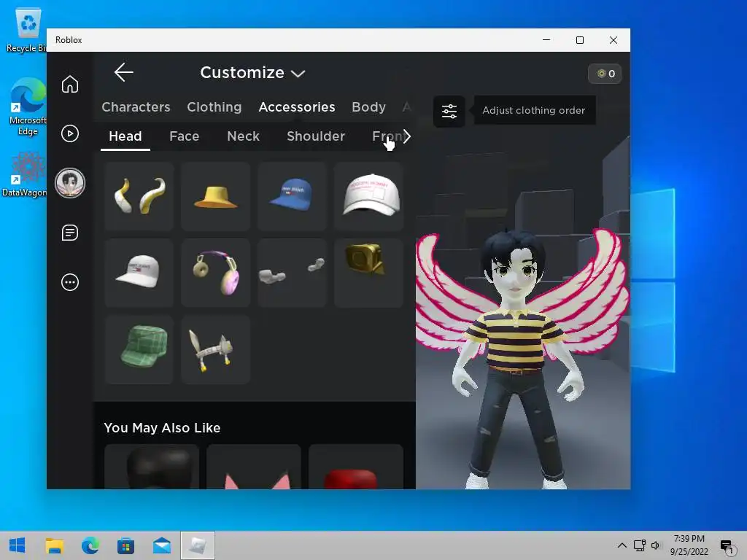Equip the large white baseball cap
This screenshot has width=747, height=560.
[368, 196]
